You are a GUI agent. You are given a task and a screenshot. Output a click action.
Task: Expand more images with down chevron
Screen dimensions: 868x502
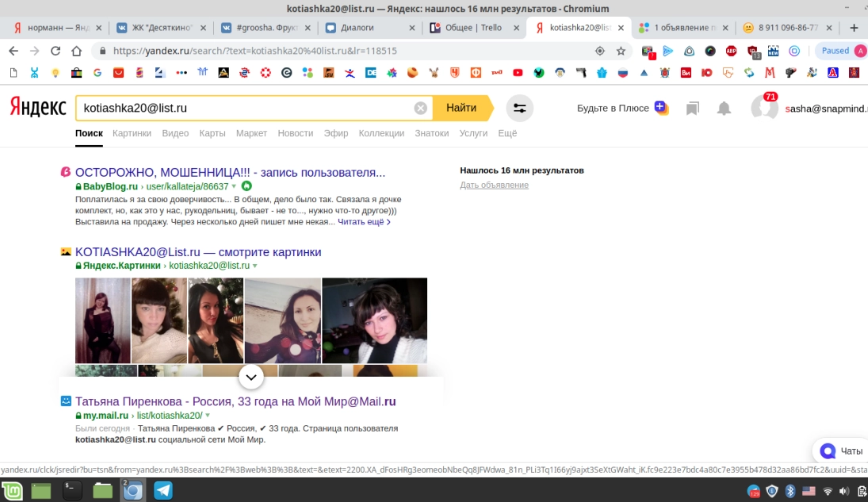coord(250,377)
